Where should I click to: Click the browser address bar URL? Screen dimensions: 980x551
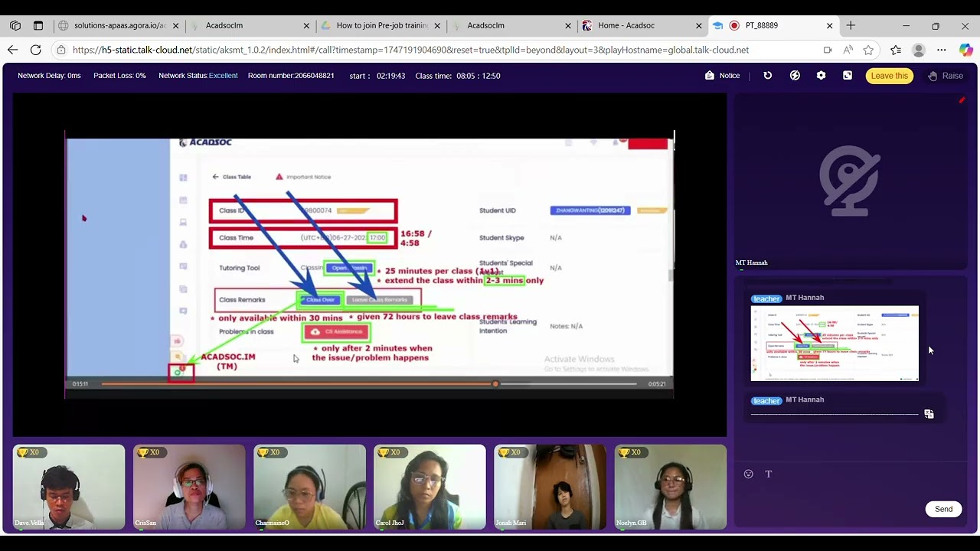click(x=410, y=50)
